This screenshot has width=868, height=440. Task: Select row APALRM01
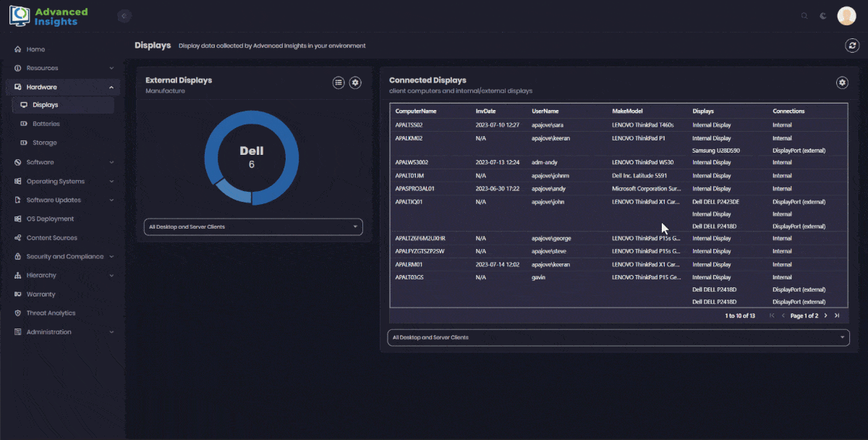(x=618, y=264)
